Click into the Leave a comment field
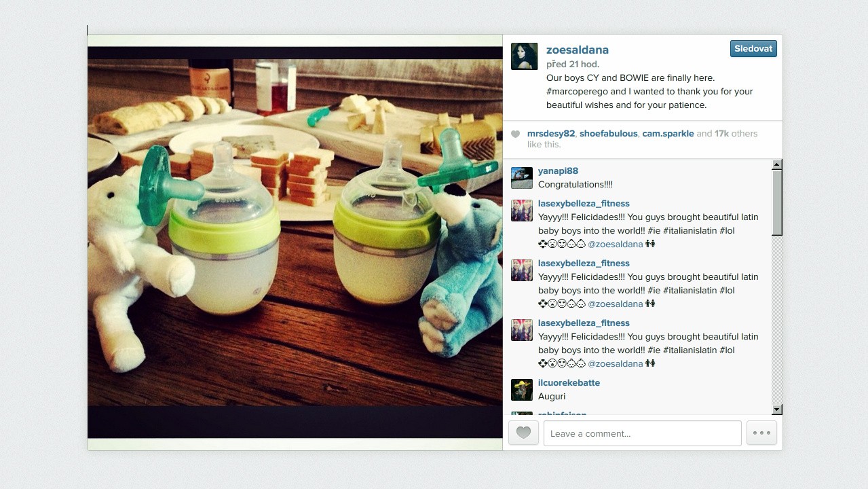 tap(642, 433)
